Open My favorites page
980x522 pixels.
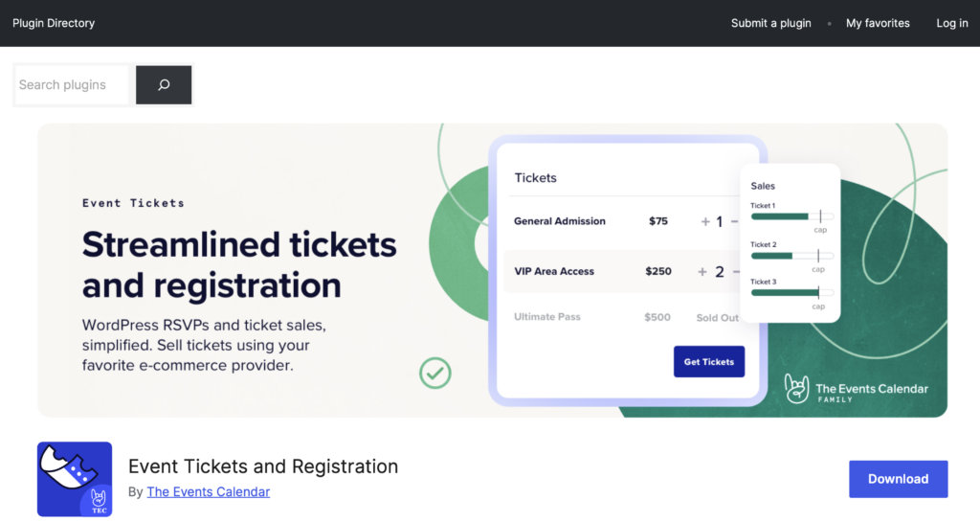pos(878,23)
